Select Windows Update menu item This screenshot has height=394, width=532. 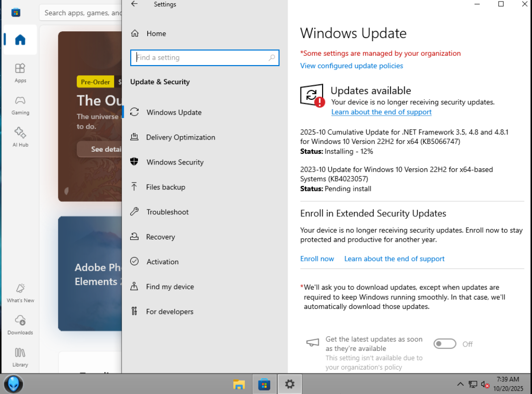coord(205,113)
